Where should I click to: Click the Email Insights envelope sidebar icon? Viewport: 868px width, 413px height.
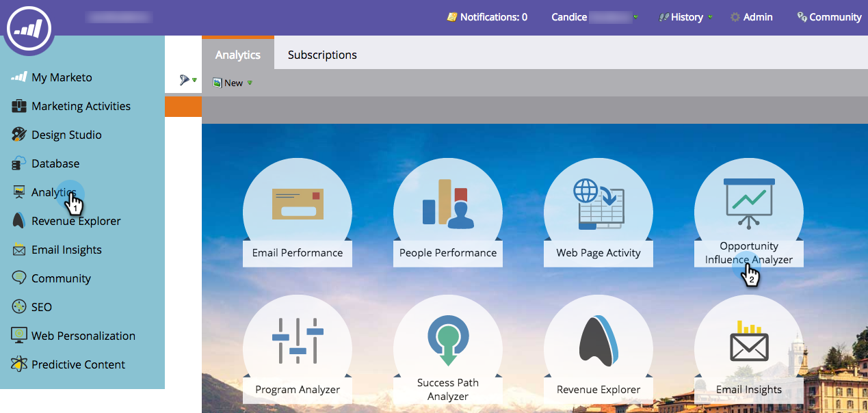(x=19, y=250)
